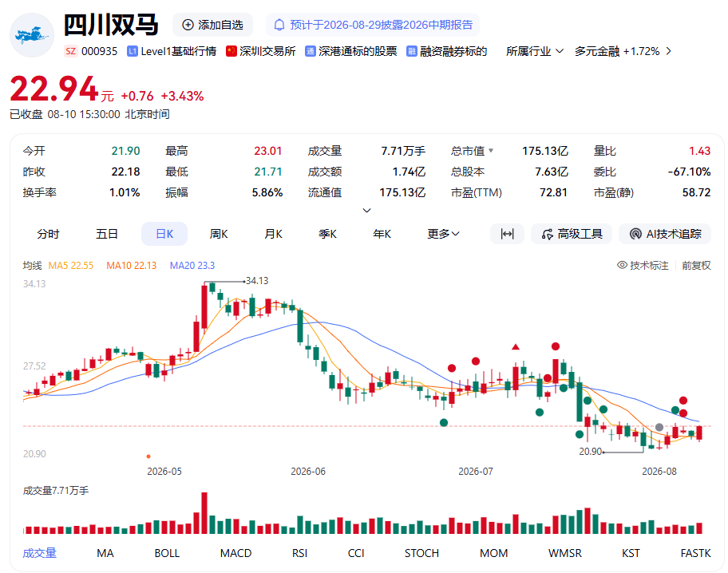
Task: Select the MOM indicator tab
Action: coord(493,553)
